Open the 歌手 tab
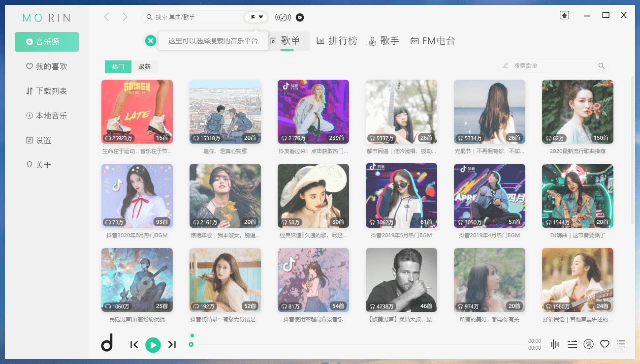 tap(384, 41)
